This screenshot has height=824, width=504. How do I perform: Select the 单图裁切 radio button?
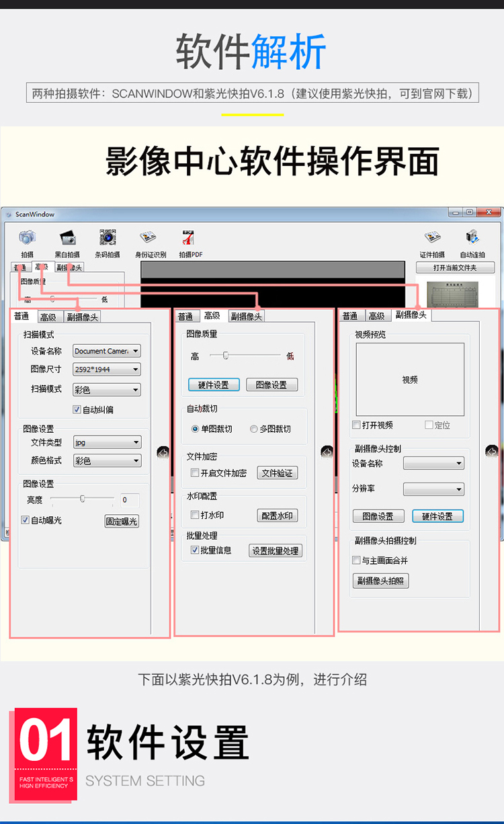196,429
